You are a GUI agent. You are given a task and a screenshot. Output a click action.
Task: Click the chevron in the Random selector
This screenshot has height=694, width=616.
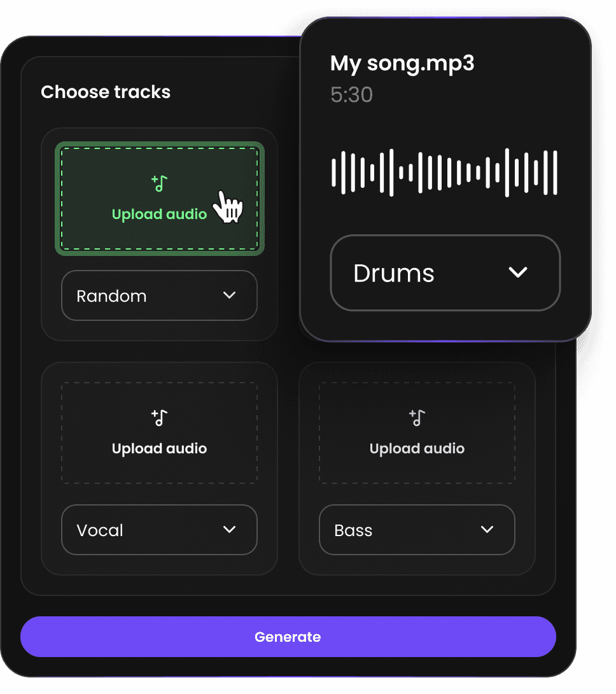click(229, 295)
